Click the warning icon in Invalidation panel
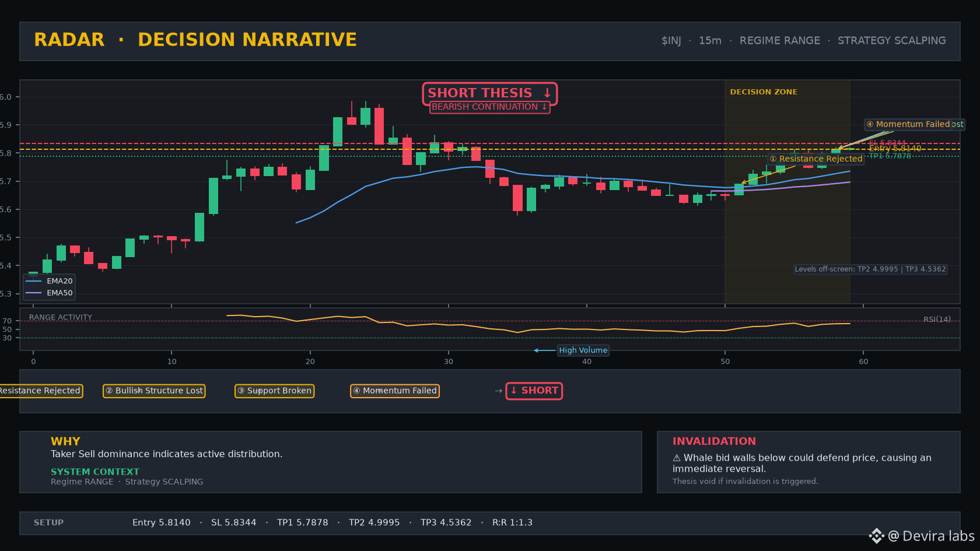 tap(677, 458)
